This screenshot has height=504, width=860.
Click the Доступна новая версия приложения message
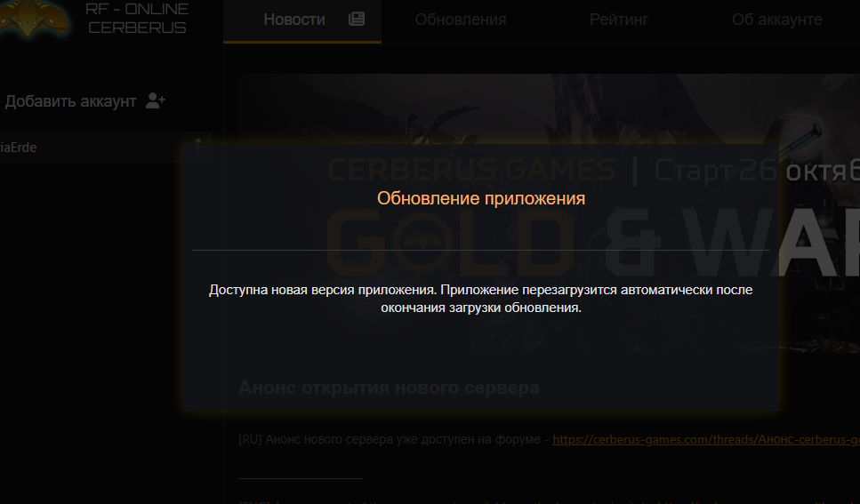(481, 299)
